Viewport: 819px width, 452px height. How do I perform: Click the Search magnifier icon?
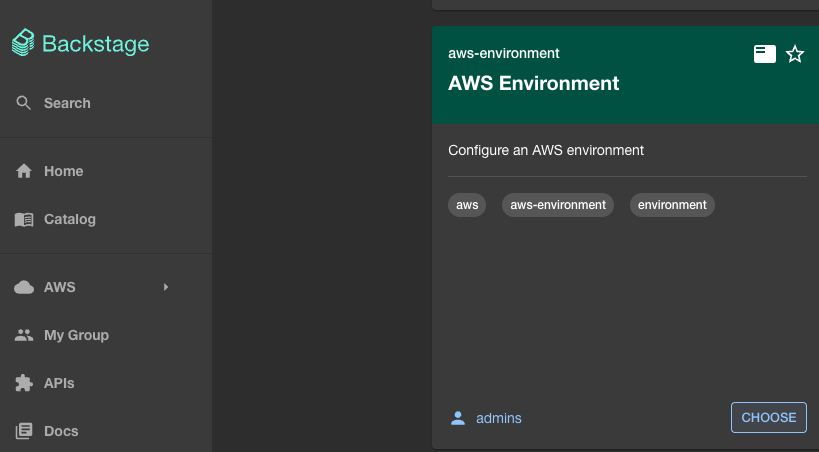coord(24,103)
